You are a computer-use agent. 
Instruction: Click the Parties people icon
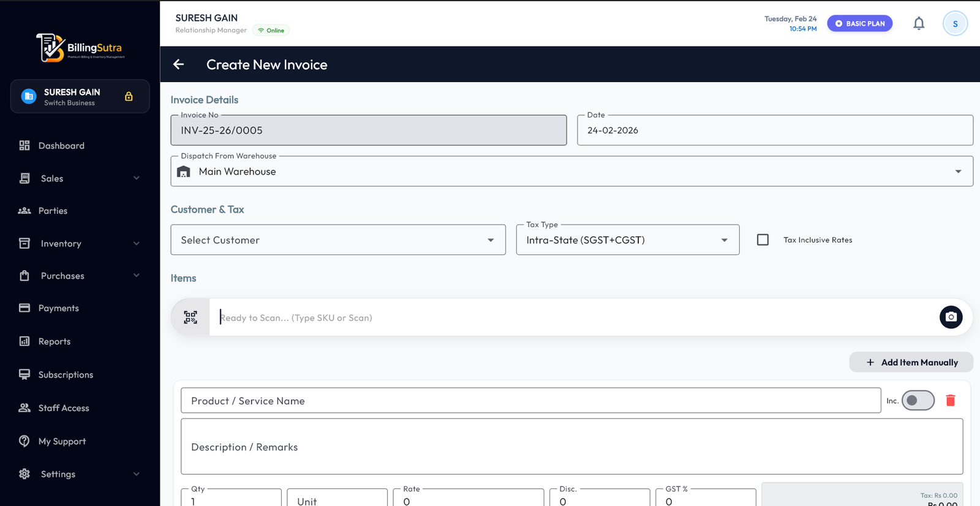[24, 211]
